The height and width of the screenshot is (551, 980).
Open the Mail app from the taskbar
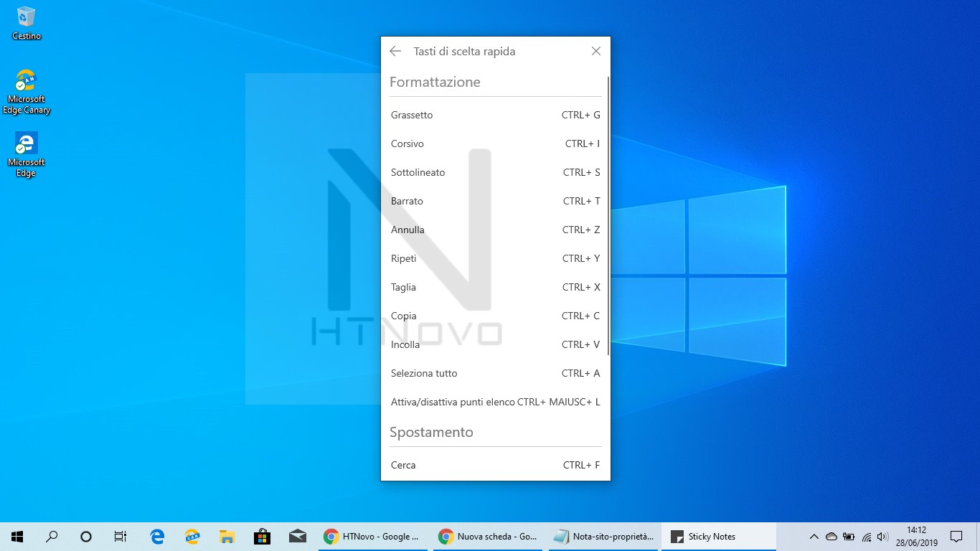click(298, 536)
